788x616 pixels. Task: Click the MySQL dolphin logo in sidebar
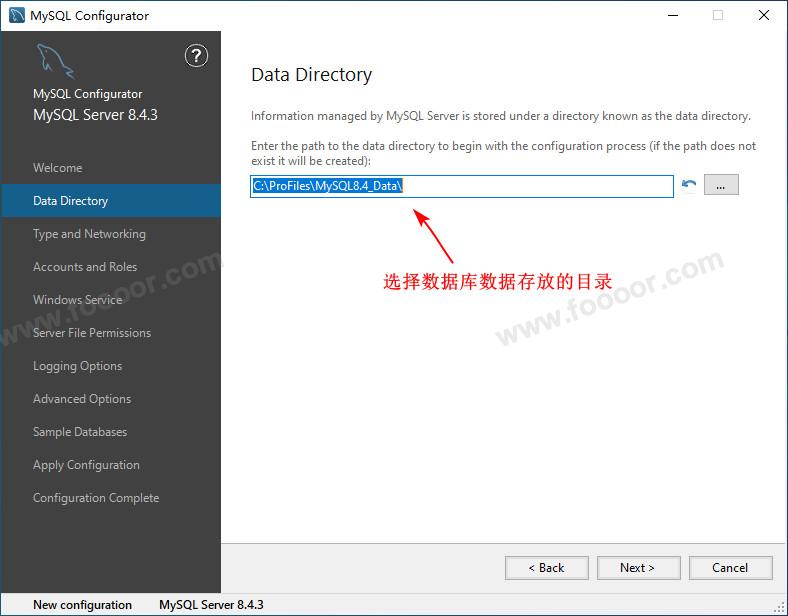54,62
